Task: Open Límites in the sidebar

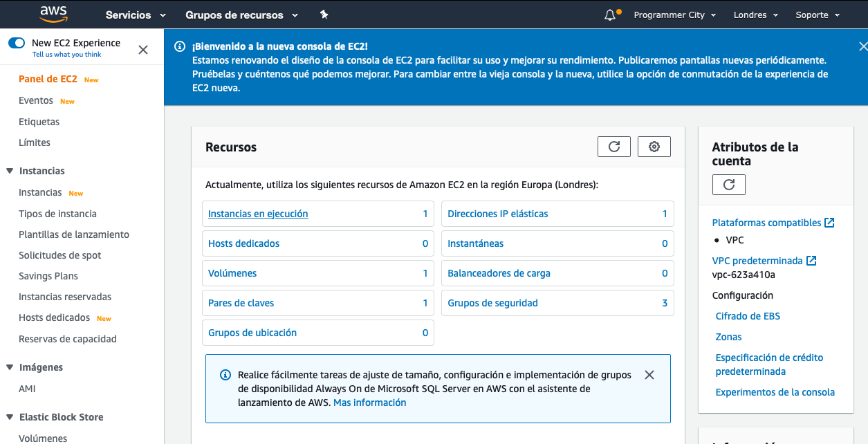Action: [x=35, y=142]
